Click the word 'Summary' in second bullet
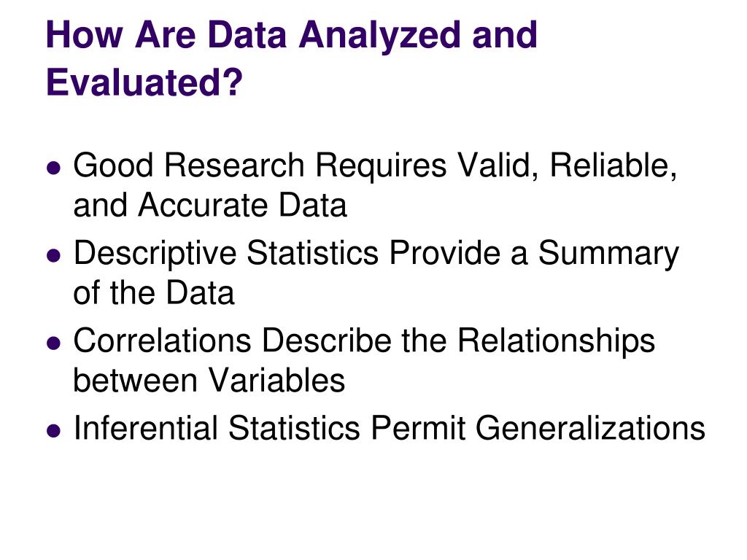 point(609,255)
